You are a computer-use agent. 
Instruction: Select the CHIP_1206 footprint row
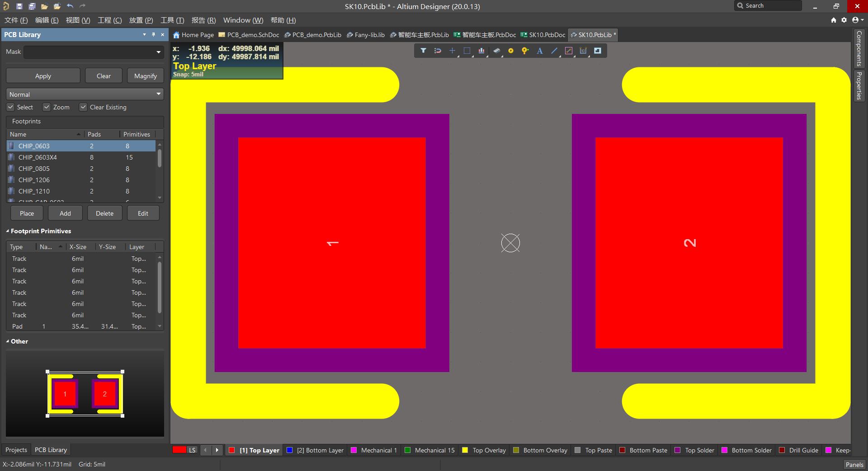[x=81, y=180]
